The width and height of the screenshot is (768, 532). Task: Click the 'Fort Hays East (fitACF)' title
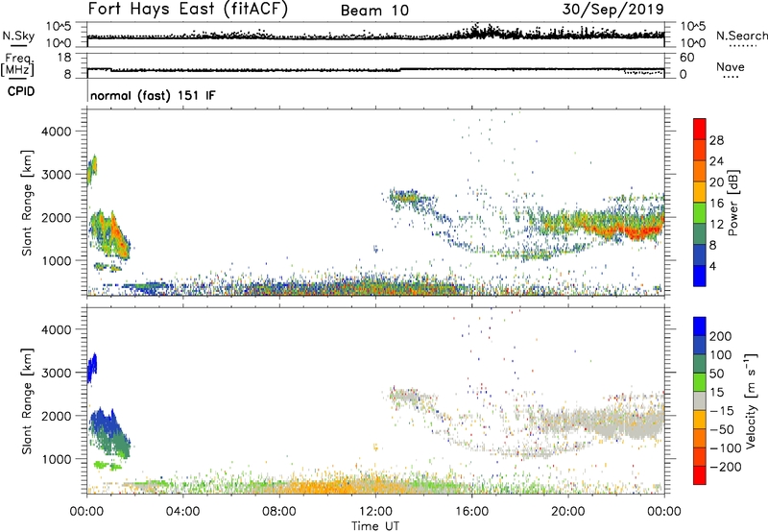coord(188,10)
